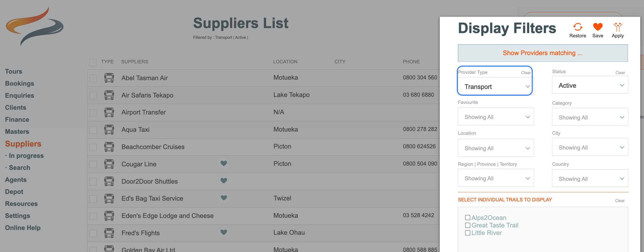This screenshot has width=644, height=252.
Task: Click the Restore filters icon
Action: [x=578, y=27]
